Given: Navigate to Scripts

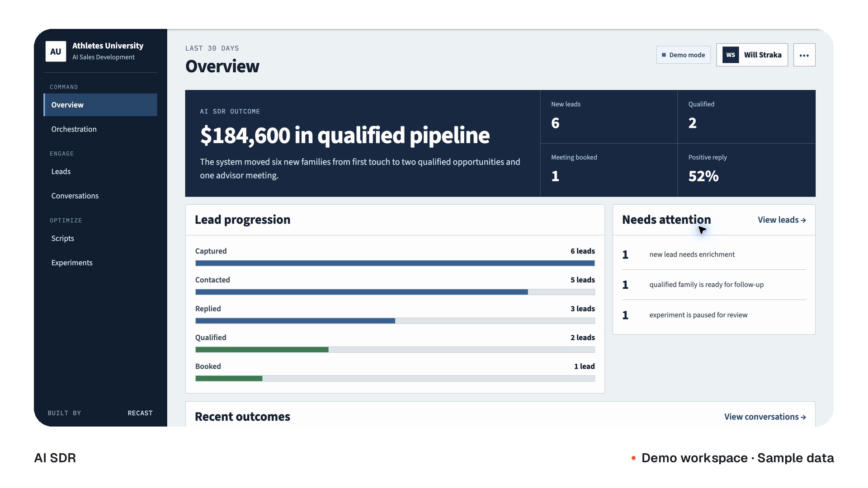Looking at the screenshot, I should (x=100, y=239).
